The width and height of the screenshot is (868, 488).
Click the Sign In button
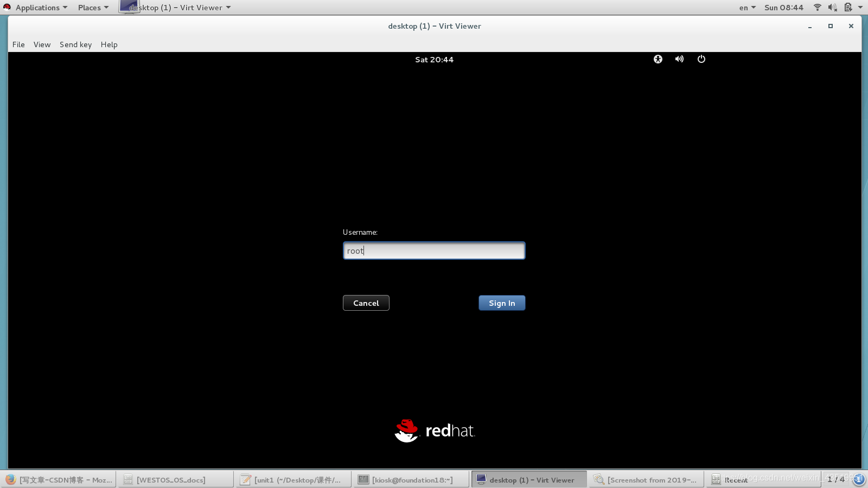pyautogui.click(x=502, y=303)
